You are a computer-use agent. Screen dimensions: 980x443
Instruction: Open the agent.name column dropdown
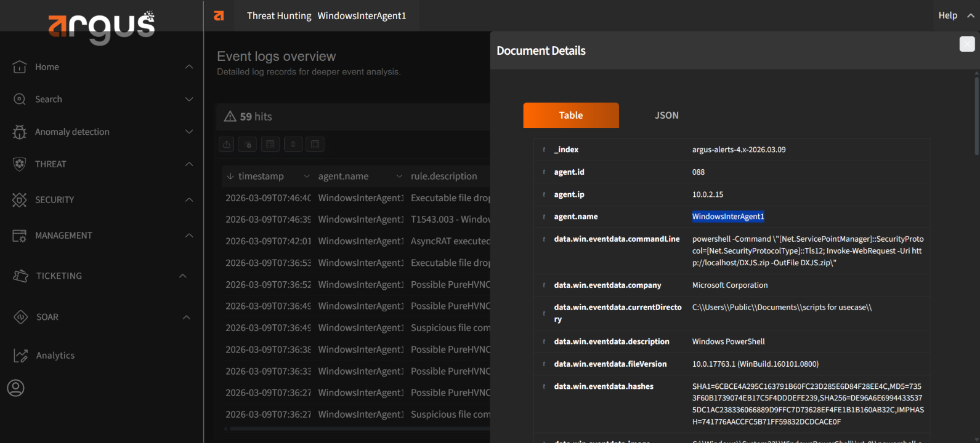tap(399, 177)
